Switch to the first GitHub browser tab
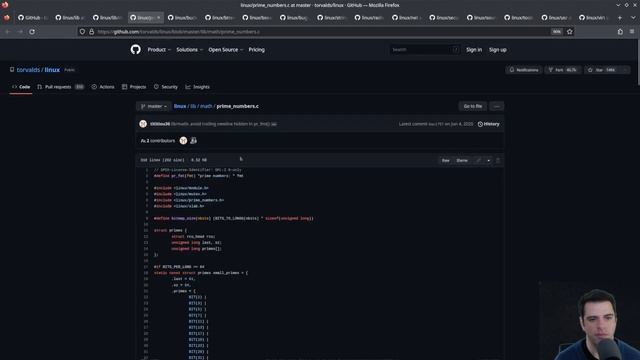The width and height of the screenshot is (640, 360). click(x=33, y=18)
